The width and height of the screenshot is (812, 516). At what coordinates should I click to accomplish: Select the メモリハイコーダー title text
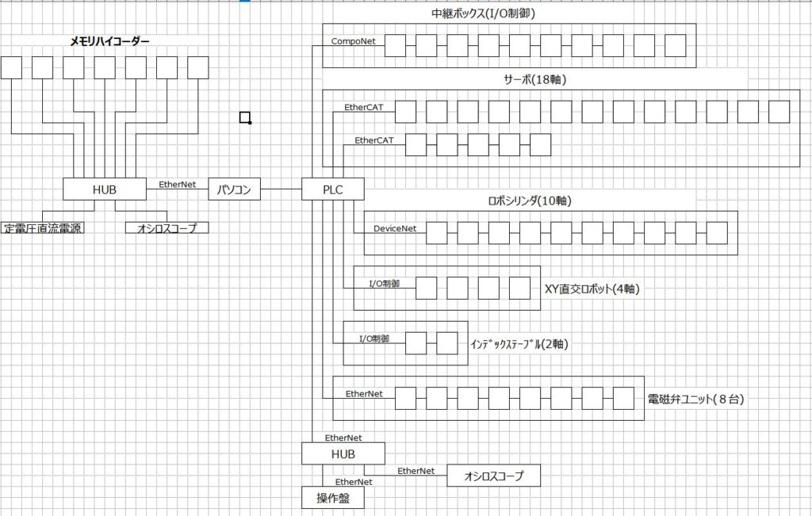109,41
